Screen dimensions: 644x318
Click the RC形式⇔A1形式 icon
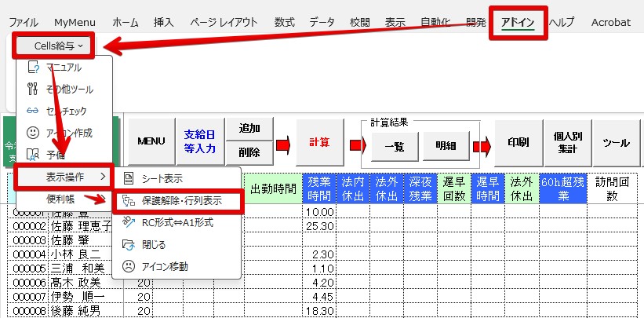[129, 222]
